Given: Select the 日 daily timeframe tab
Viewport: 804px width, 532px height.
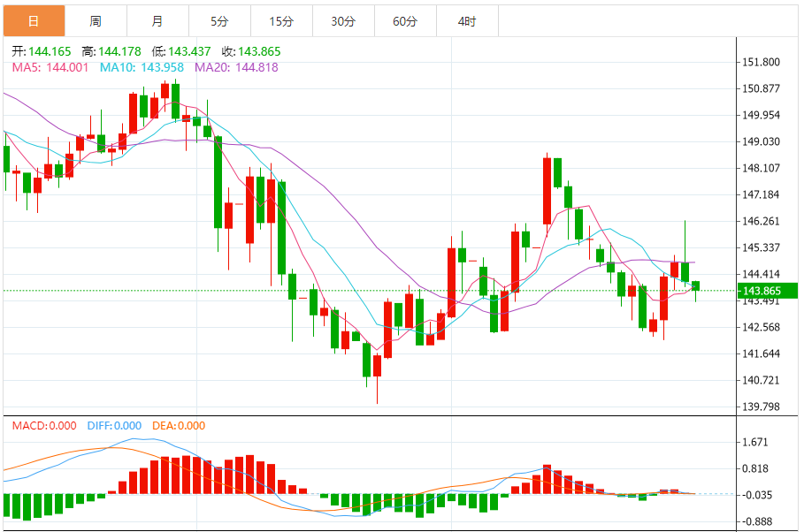Looking at the screenshot, I should pyautogui.click(x=34, y=21).
